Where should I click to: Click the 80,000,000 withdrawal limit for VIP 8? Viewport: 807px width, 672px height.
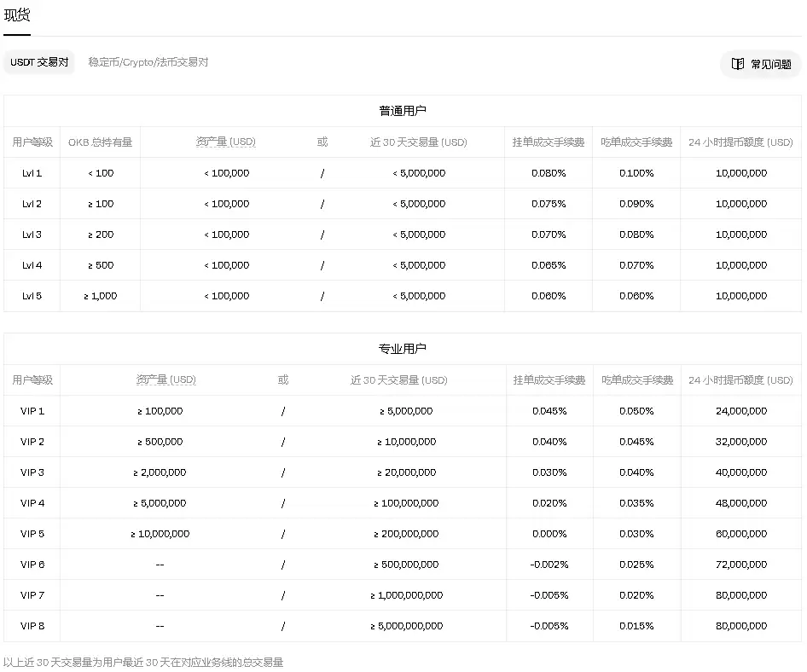[x=740, y=625]
